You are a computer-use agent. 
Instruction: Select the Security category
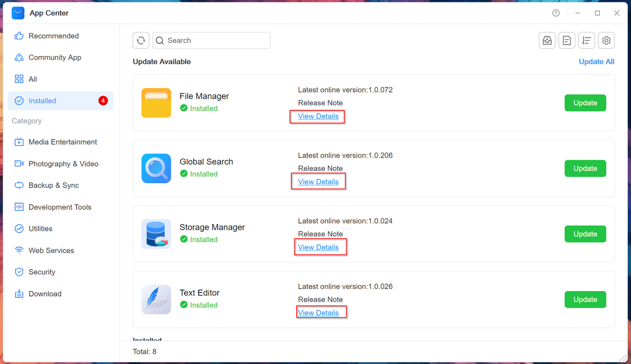point(60,272)
